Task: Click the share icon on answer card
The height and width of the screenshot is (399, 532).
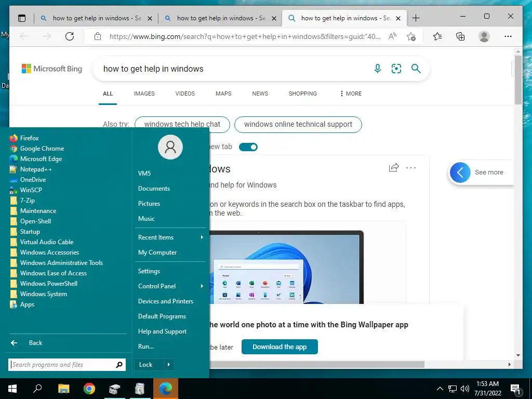Action: coord(394,168)
